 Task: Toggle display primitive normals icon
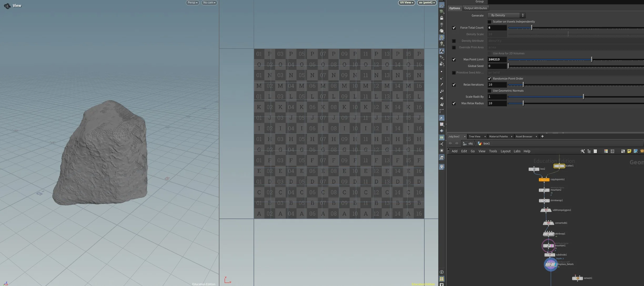[442, 98]
